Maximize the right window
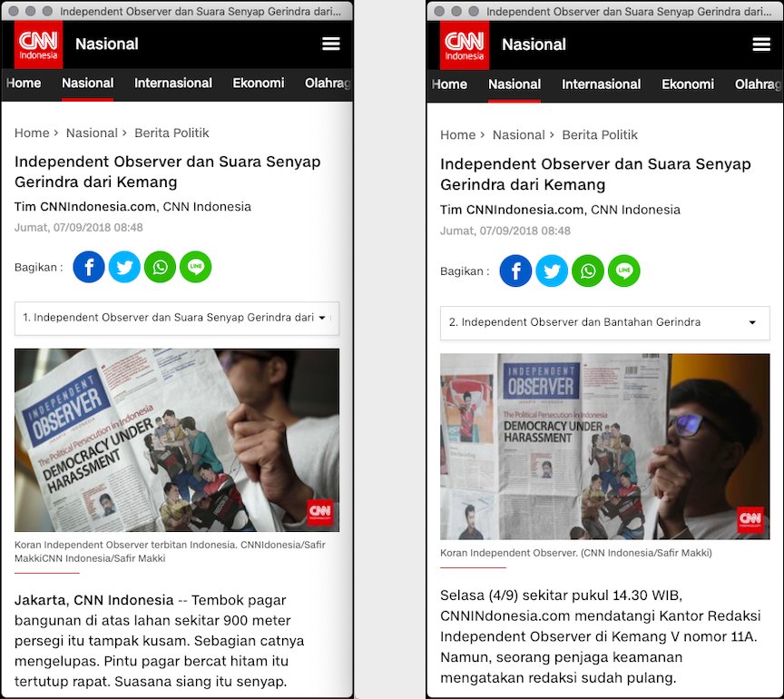Image resolution: width=784 pixels, height=699 pixels. [473, 11]
